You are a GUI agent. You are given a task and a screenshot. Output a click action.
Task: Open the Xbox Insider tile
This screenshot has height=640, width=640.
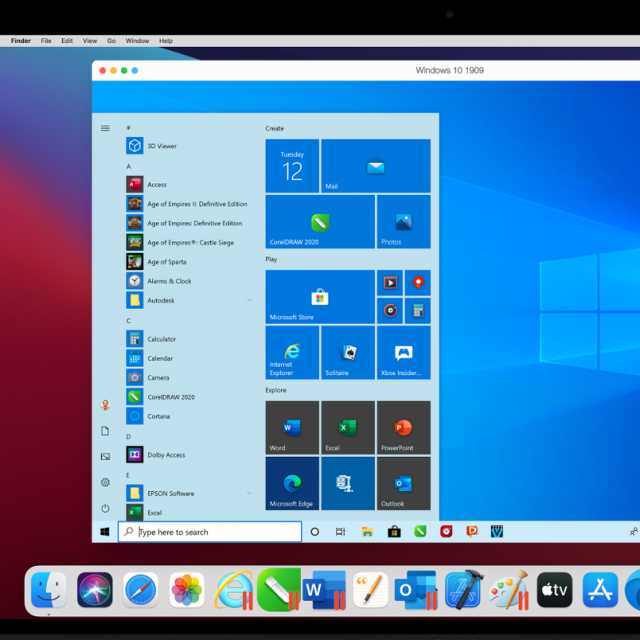[404, 353]
